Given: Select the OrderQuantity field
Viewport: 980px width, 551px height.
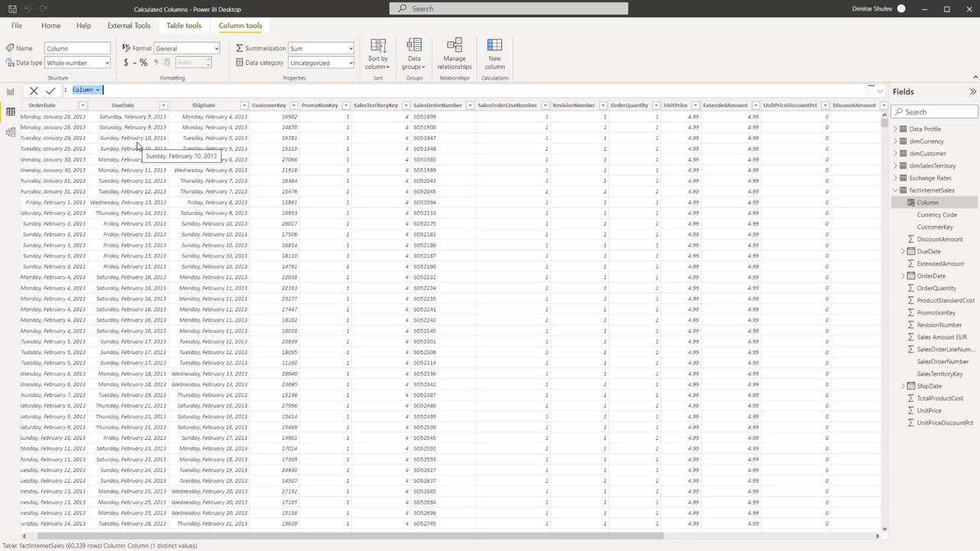Looking at the screenshot, I should [x=936, y=289].
